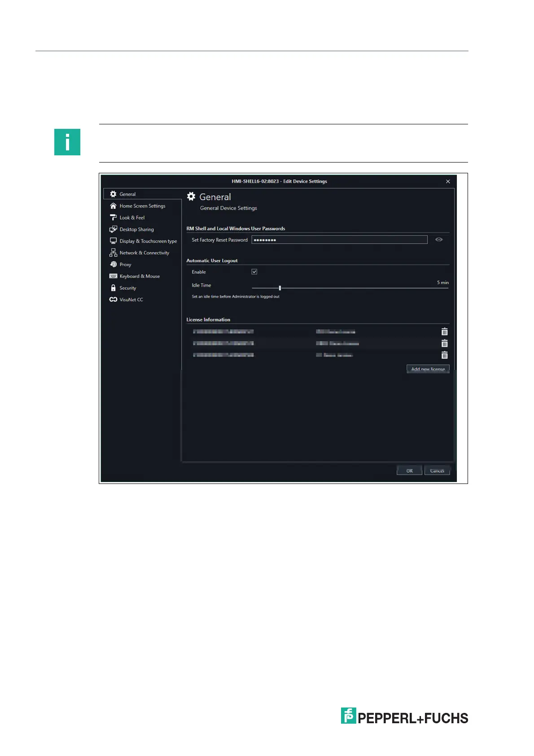The width and height of the screenshot is (534, 756).
Task: Click 'Set an idle time before Administrator is logged out'
Action: 236,296
